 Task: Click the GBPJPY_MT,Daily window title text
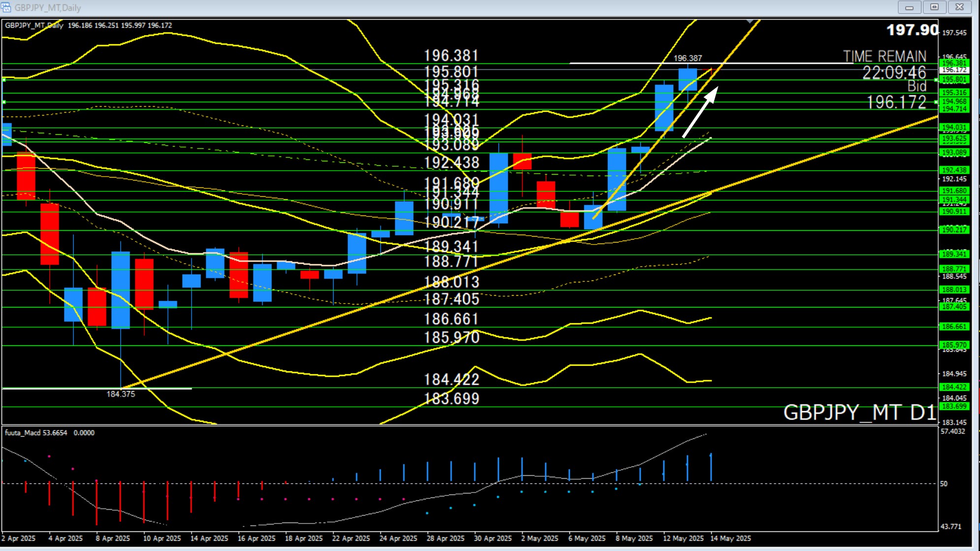point(48,8)
